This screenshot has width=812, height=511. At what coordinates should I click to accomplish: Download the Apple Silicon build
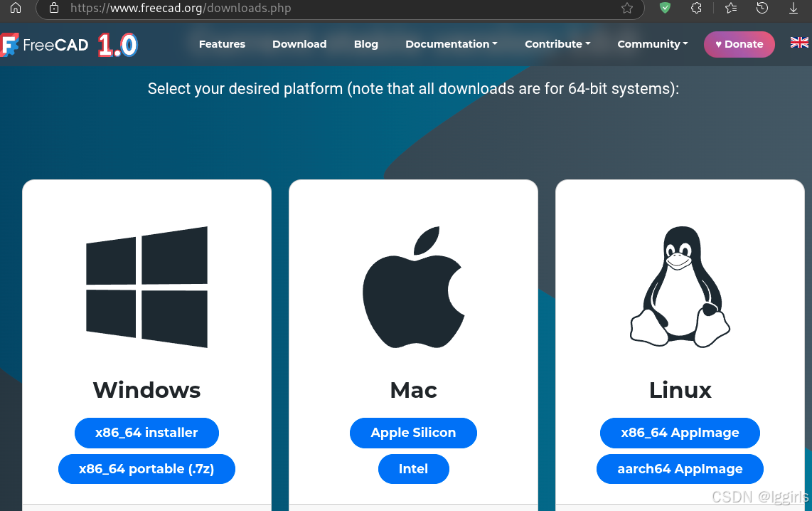pyautogui.click(x=413, y=433)
